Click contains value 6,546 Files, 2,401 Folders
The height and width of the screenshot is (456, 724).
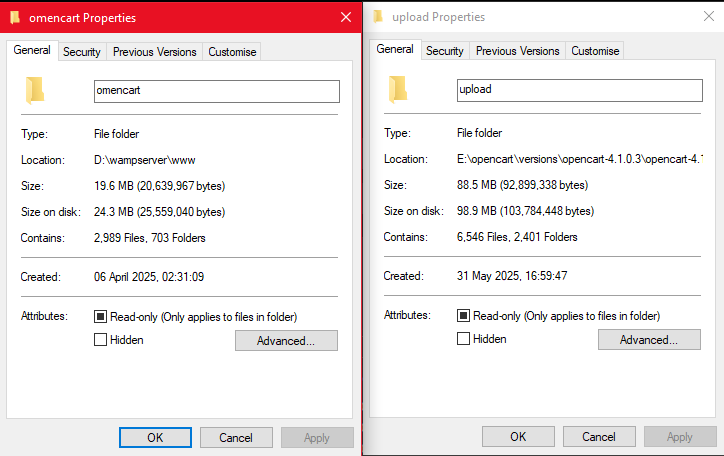pyautogui.click(x=517, y=237)
